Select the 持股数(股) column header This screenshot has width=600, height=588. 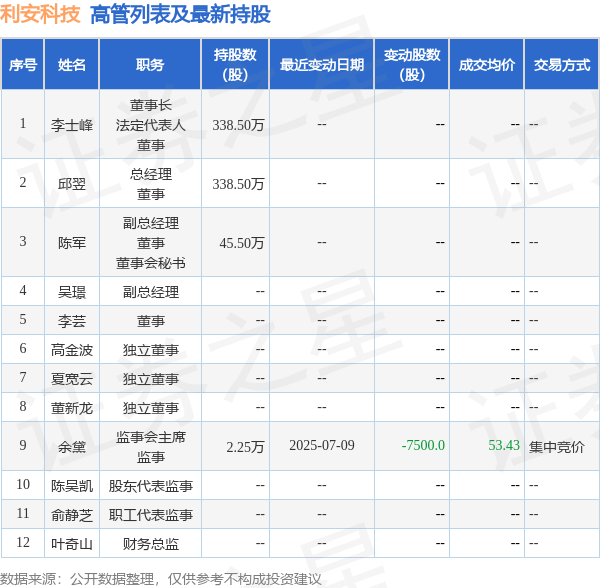pos(235,64)
